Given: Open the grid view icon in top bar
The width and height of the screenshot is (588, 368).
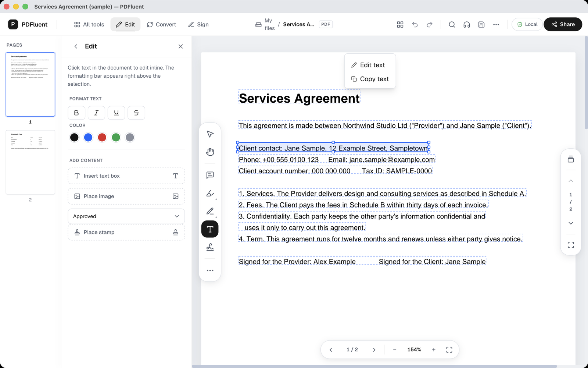Looking at the screenshot, I should 400,24.
